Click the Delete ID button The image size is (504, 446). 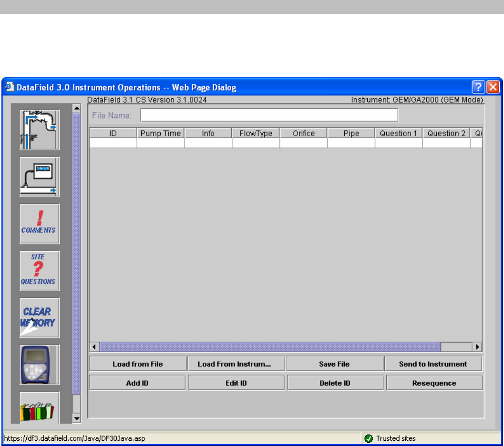(335, 383)
